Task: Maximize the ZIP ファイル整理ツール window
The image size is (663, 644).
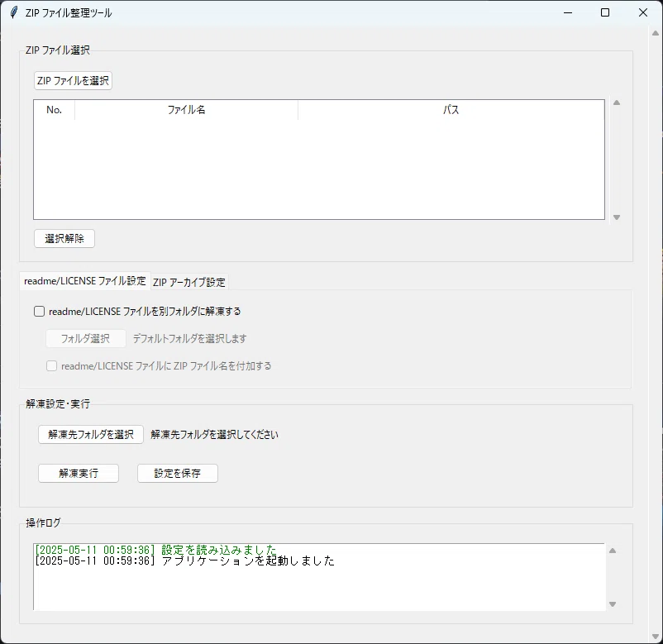Action: 605,12
